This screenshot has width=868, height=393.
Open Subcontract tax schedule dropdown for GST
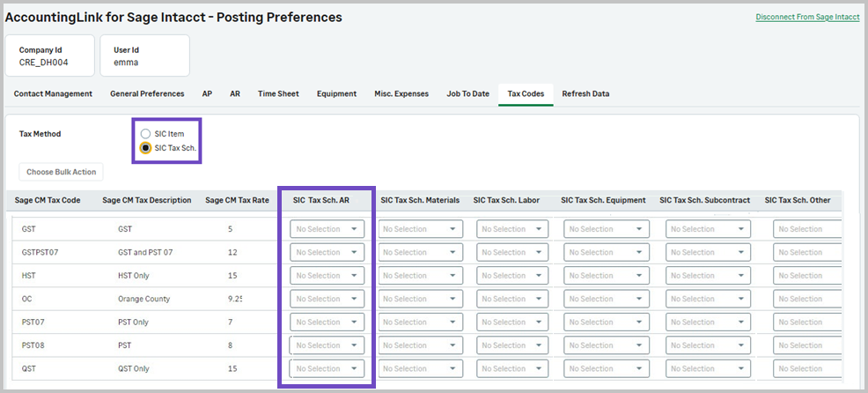[x=708, y=229]
